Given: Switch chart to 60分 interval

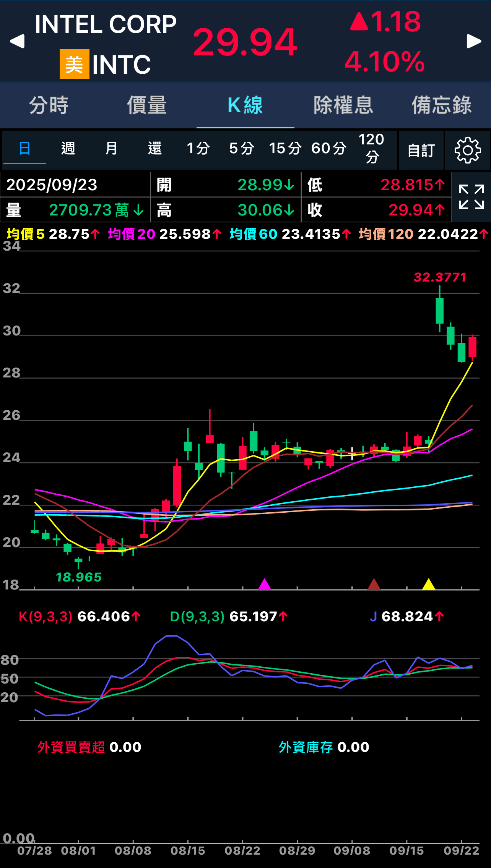Looking at the screenshot, I should tap(329, 148).
